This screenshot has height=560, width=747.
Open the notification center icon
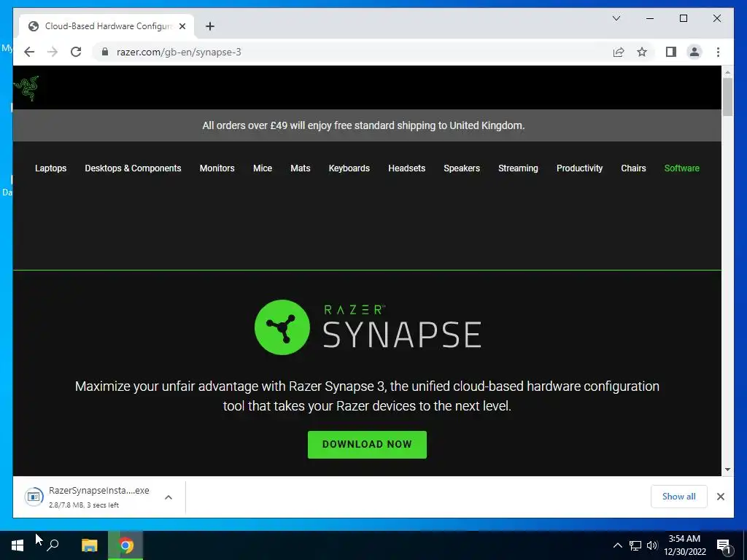[724, 546]
